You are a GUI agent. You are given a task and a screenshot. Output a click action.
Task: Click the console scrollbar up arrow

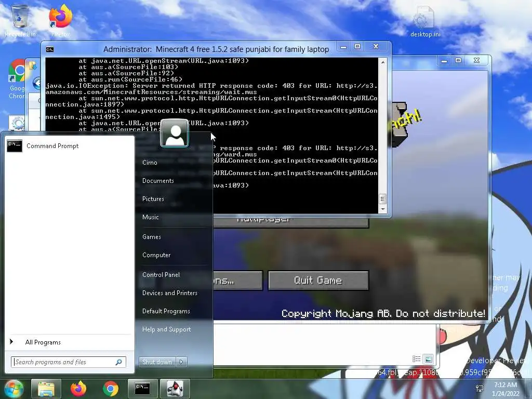383,62
